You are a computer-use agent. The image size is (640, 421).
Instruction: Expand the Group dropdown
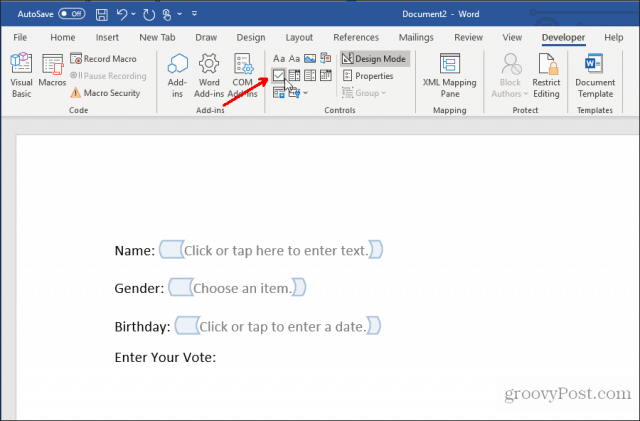(364, 93)
